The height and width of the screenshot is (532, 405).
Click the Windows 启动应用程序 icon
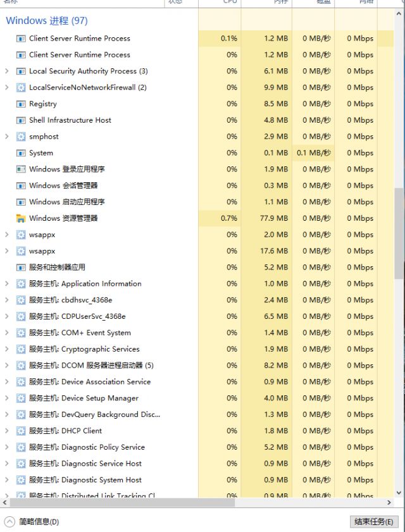(x=21, y=202)
